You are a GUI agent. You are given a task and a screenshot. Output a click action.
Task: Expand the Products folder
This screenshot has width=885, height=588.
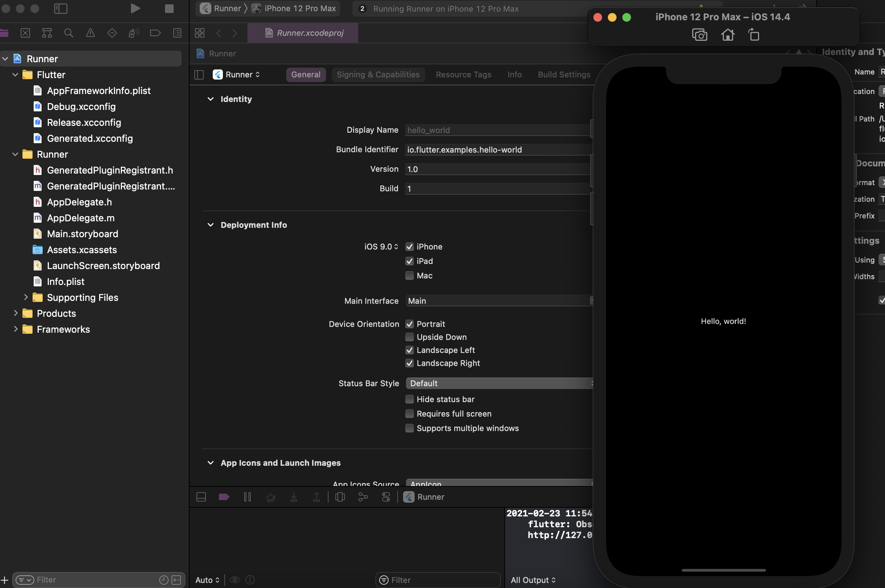click(16, 313)
